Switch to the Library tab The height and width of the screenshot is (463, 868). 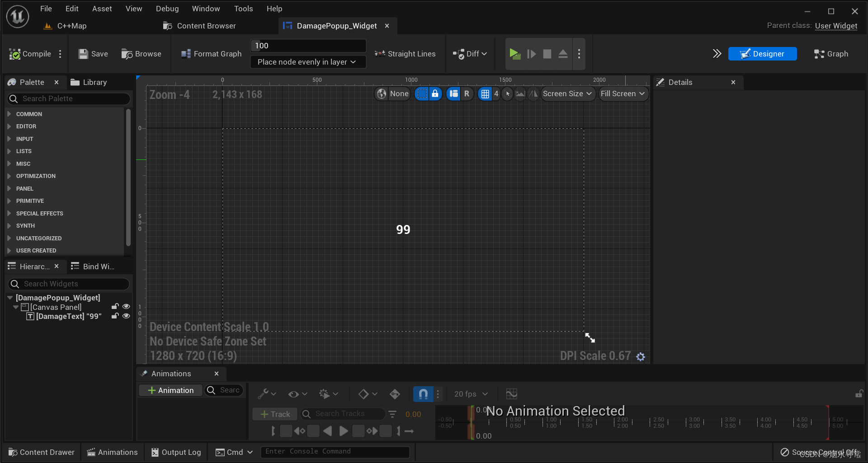point(89,82)
